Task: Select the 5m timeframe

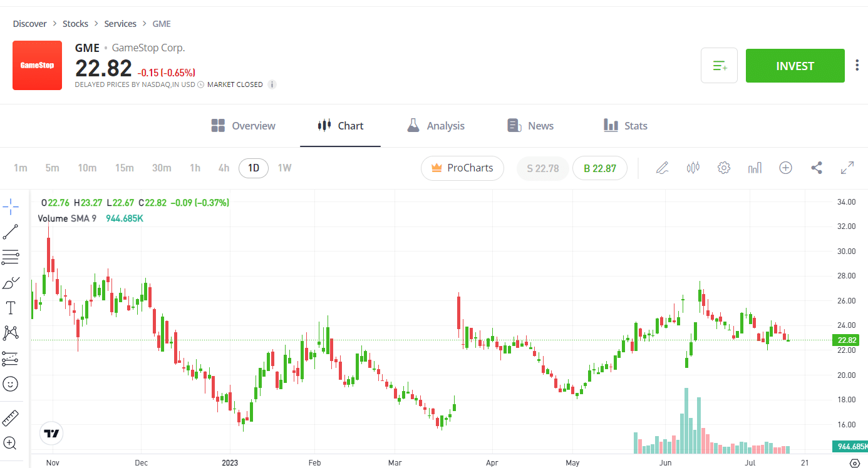Action: pos(52,168)
